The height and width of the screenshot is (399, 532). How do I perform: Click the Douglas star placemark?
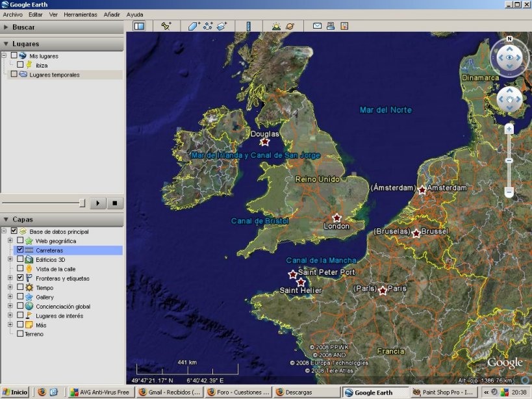pos(264,142)
